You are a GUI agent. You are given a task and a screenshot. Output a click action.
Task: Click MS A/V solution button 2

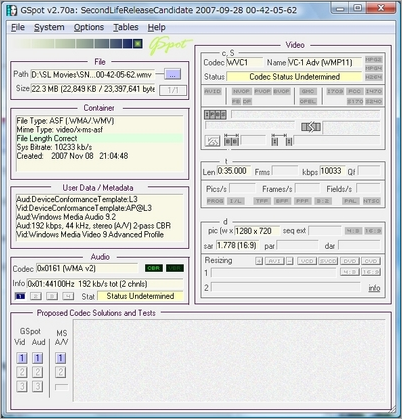click(x=60, y=372)
